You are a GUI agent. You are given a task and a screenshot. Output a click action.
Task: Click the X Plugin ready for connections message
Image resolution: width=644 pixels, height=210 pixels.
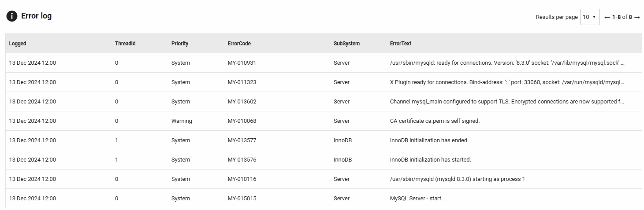coord(507,82)
